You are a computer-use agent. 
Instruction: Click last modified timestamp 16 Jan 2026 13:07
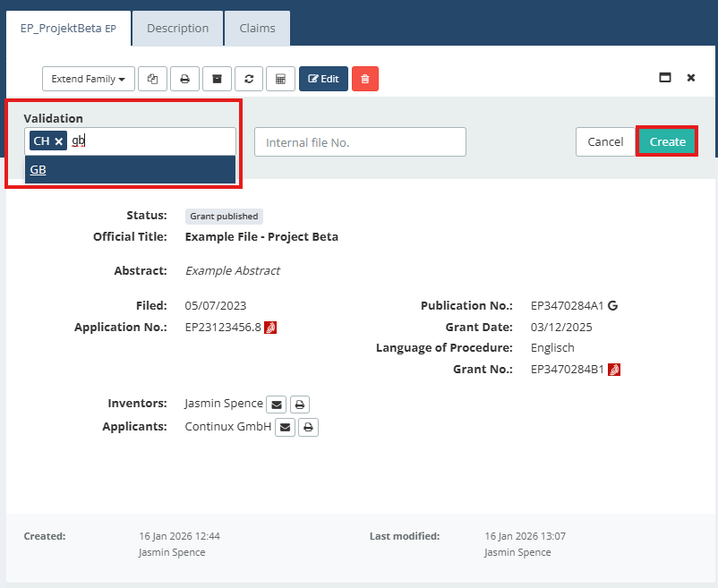(x=526, y=536)
